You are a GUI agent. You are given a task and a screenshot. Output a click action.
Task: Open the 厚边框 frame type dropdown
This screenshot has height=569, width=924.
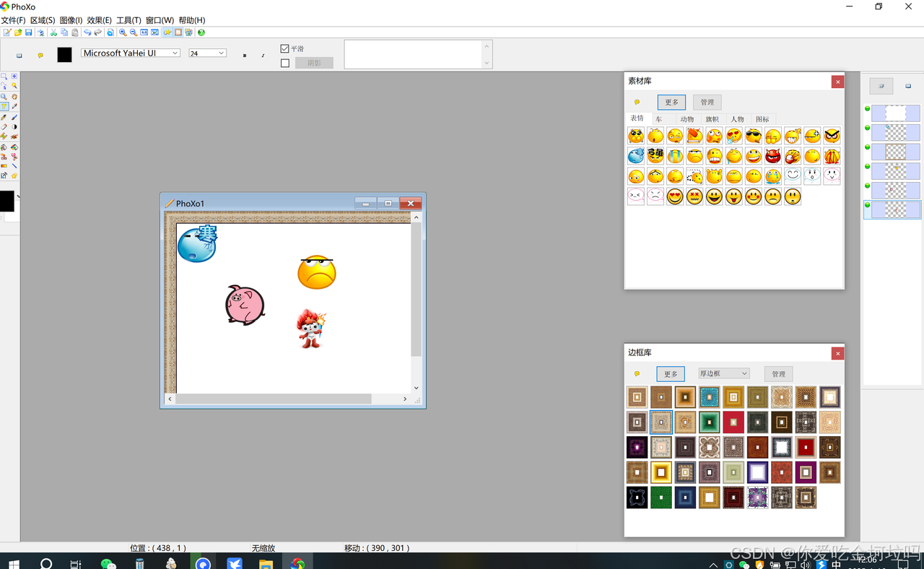point(724,373)
